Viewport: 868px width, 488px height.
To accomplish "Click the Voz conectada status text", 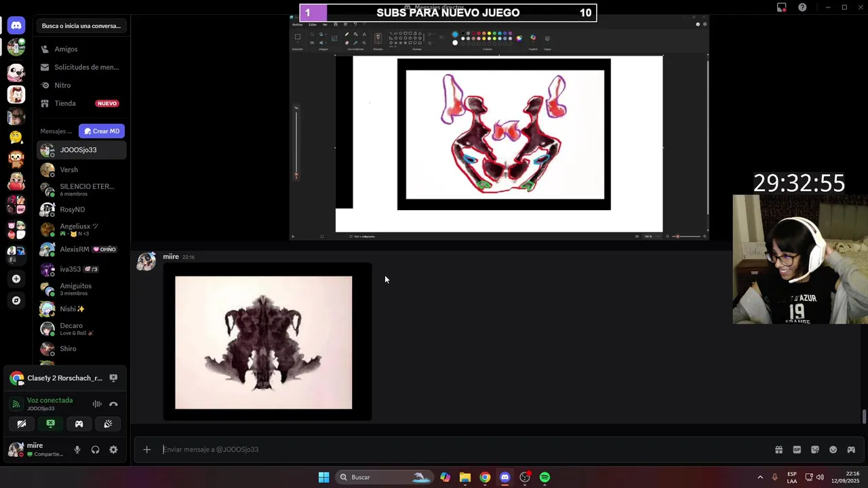I will pyautogui.click(x=50, y=401).
